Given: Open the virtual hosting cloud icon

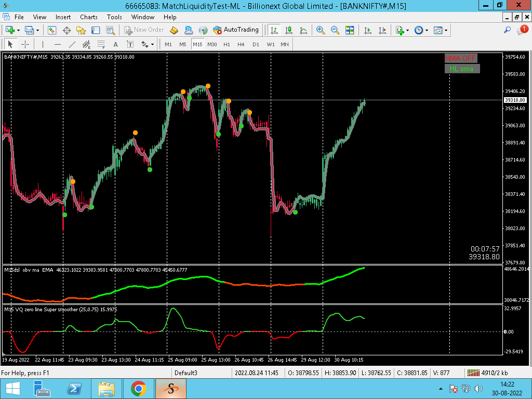Looking at the screenshot, I should 188,30.
